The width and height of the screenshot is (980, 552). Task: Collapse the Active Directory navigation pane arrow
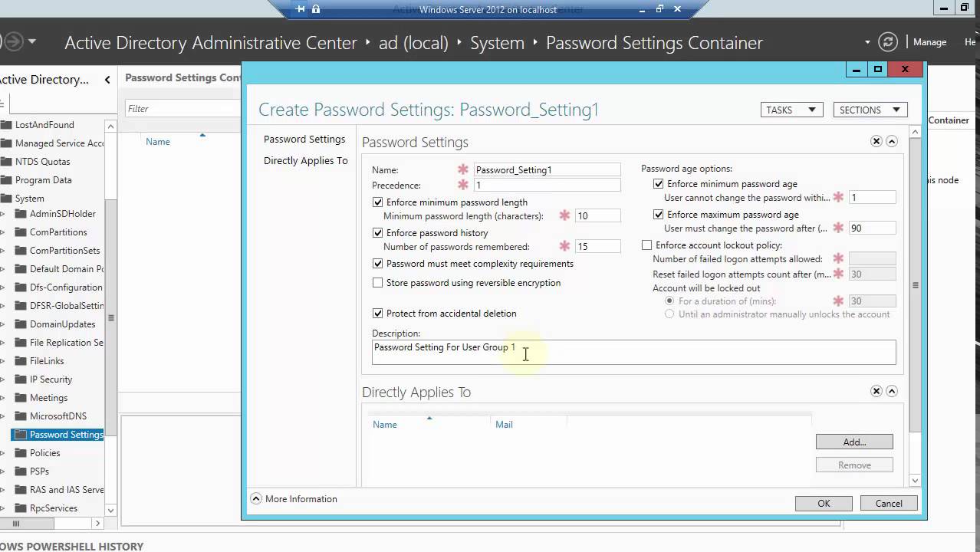point(107,80)
